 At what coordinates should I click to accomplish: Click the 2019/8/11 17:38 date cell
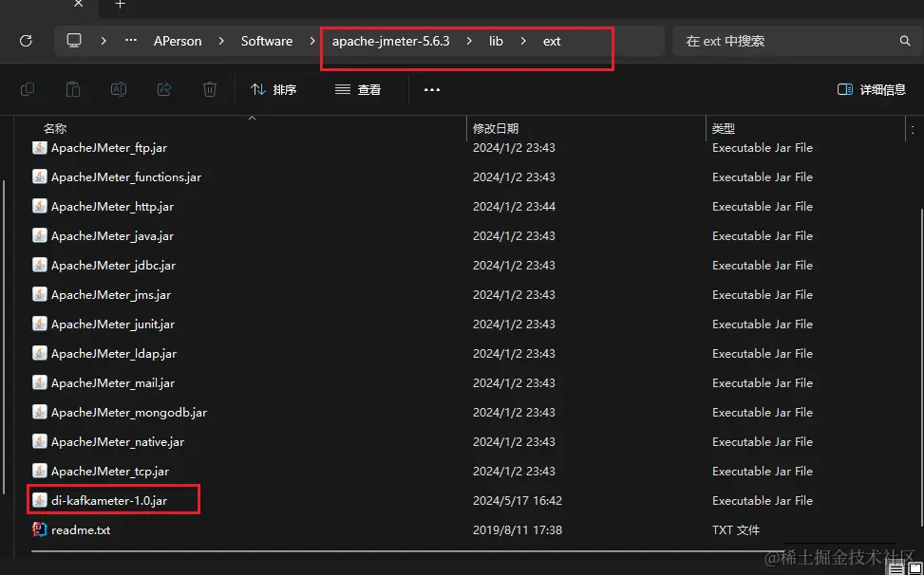pyautogui.click(x=518, y=530)
